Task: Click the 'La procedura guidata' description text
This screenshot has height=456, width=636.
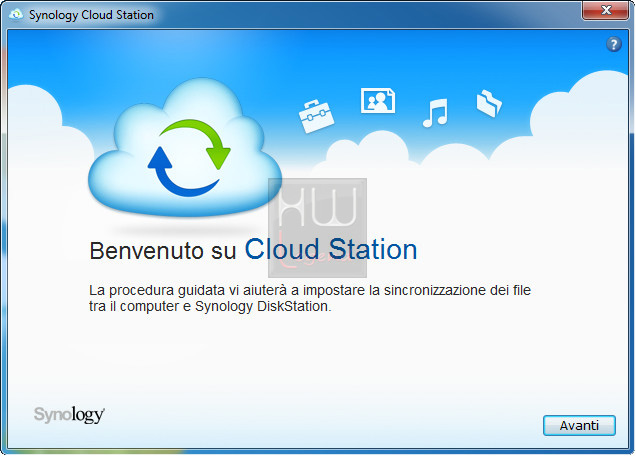Action: (x=310, y=298)
